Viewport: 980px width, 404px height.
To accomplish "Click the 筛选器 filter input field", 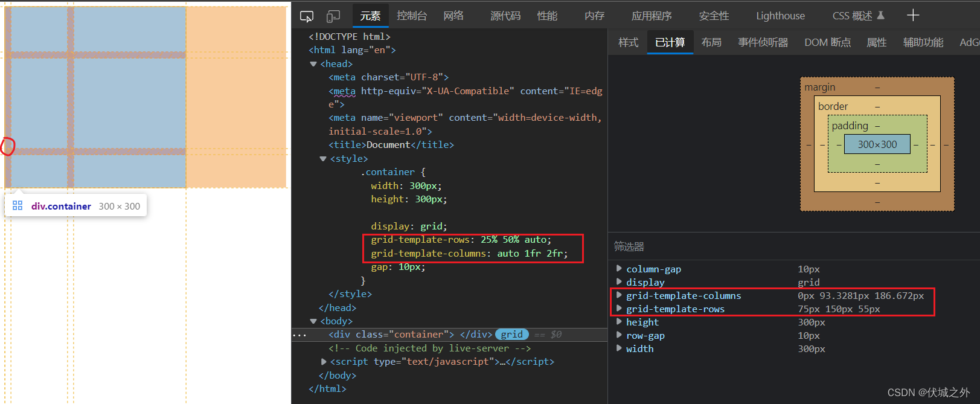I will (793, 246).
